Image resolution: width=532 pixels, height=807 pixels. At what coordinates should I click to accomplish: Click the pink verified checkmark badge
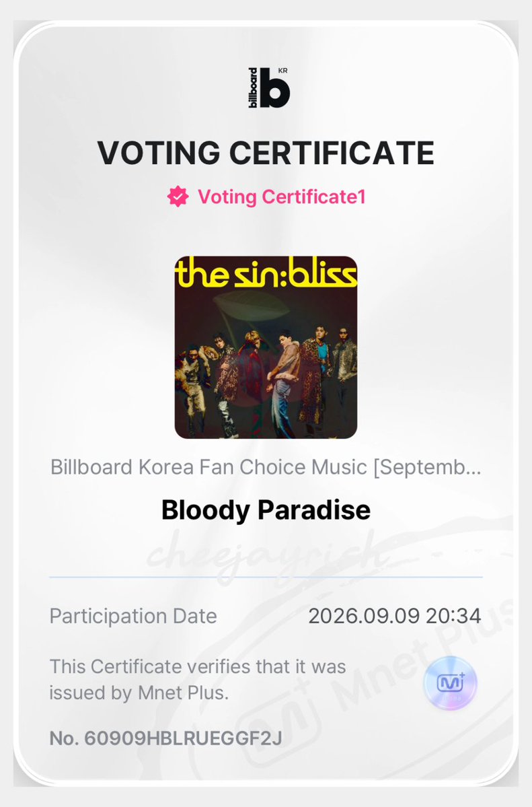pos(178,197)
